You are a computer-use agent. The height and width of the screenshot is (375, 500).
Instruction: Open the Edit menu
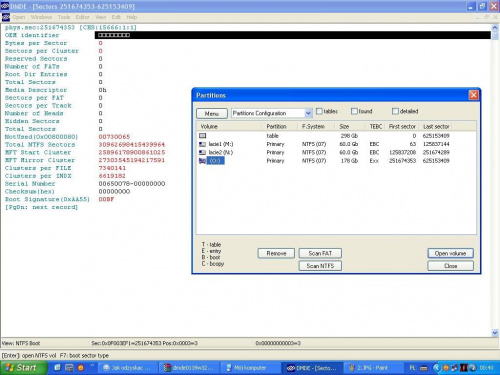(x=116, y=17)
